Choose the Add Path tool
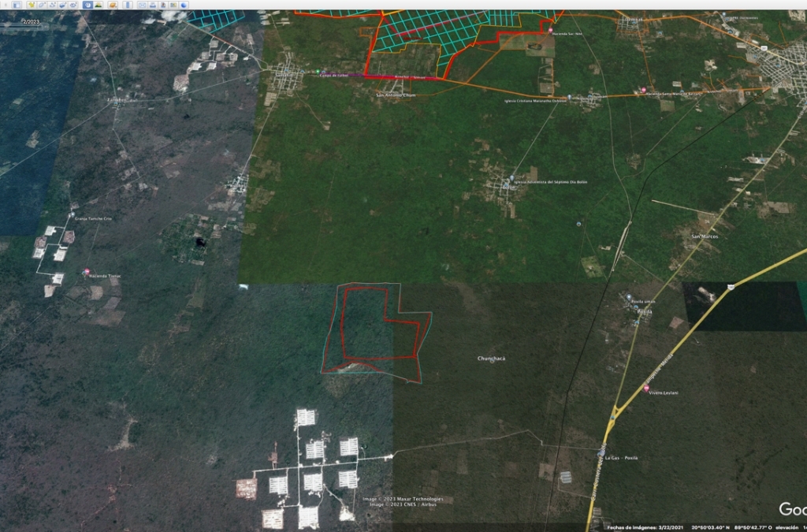 coord(53,5)
